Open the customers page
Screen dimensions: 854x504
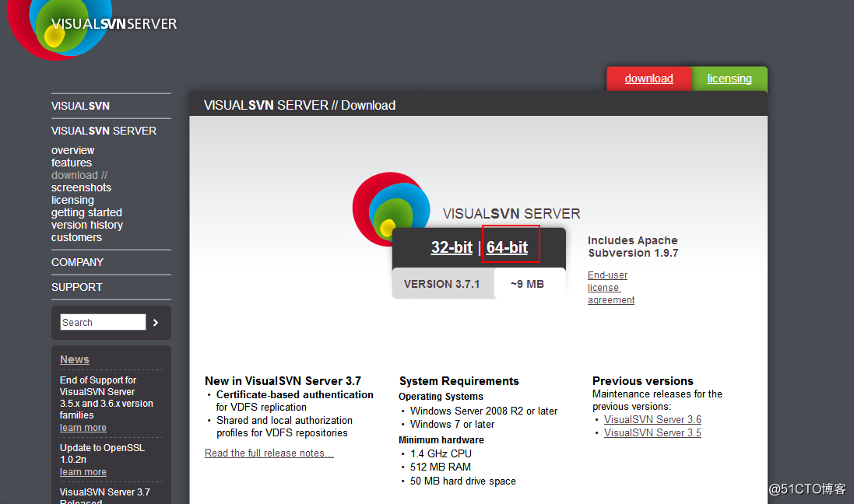click(77, 238)
